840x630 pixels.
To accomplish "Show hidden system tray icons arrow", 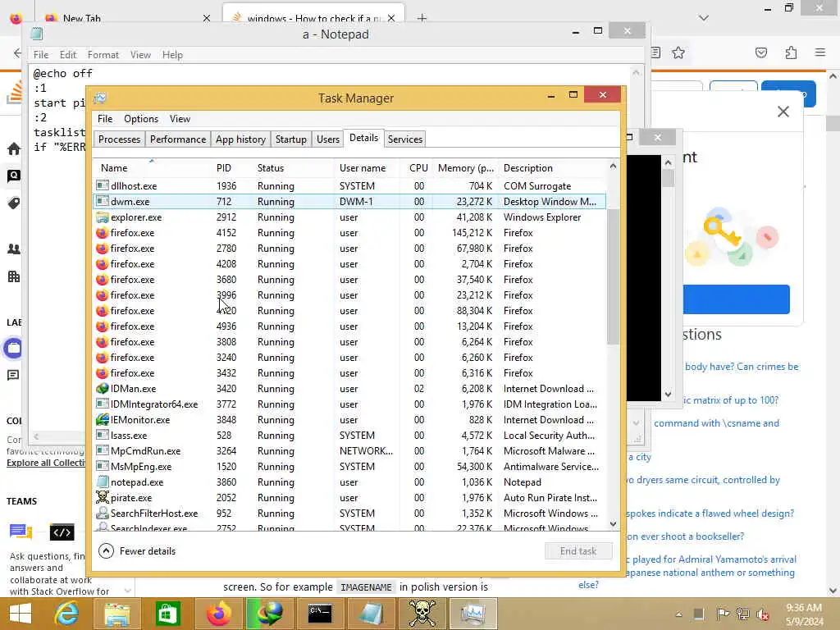I will pyautogui.click(x=678, y=614).
